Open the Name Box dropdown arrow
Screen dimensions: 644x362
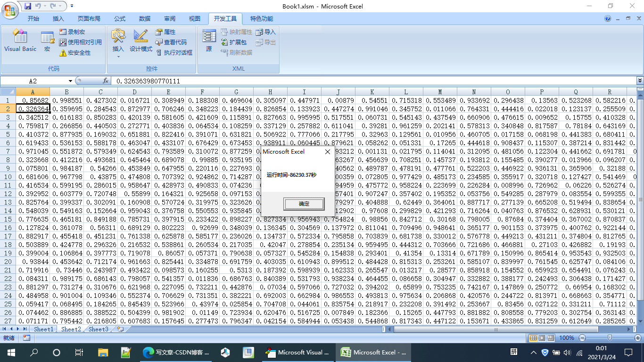(x=70, y=81)
